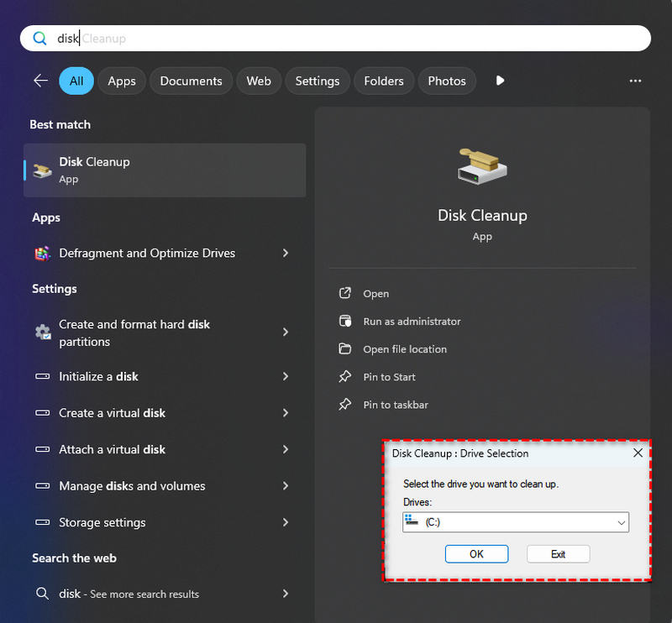This screenshot has height=623, width=672.
Task: Click the drive icon in Drives combo box
Action: (412, 521)
